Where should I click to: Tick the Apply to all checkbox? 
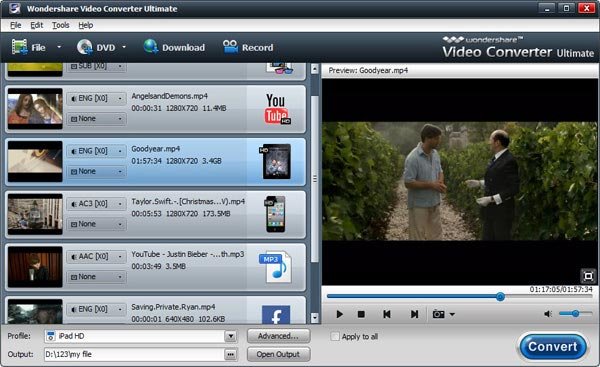(x=335, y=336)
